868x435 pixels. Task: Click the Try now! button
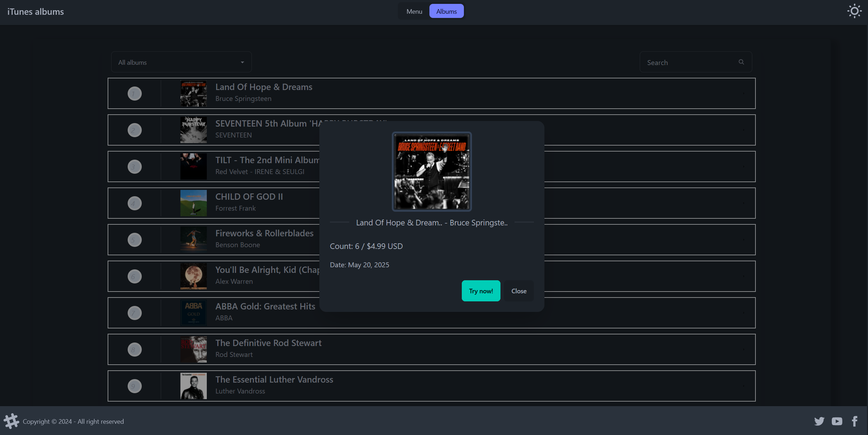coord(481,291)
